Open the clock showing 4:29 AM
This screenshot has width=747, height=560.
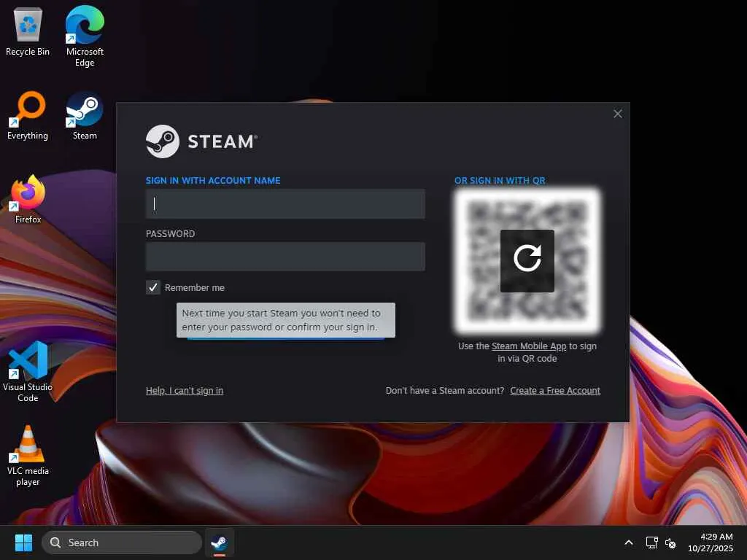point(710,542)
